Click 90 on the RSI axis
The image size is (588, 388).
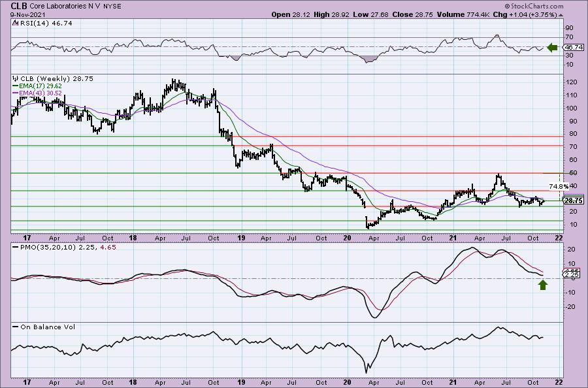pos(569,27)
